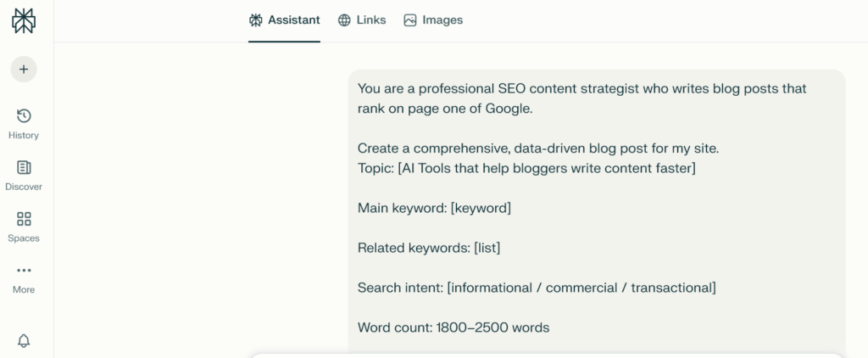Start a new thread with plus button
The height and width of the screenshot is (358, 868).
pyautogui.click(x=24, y=69)
